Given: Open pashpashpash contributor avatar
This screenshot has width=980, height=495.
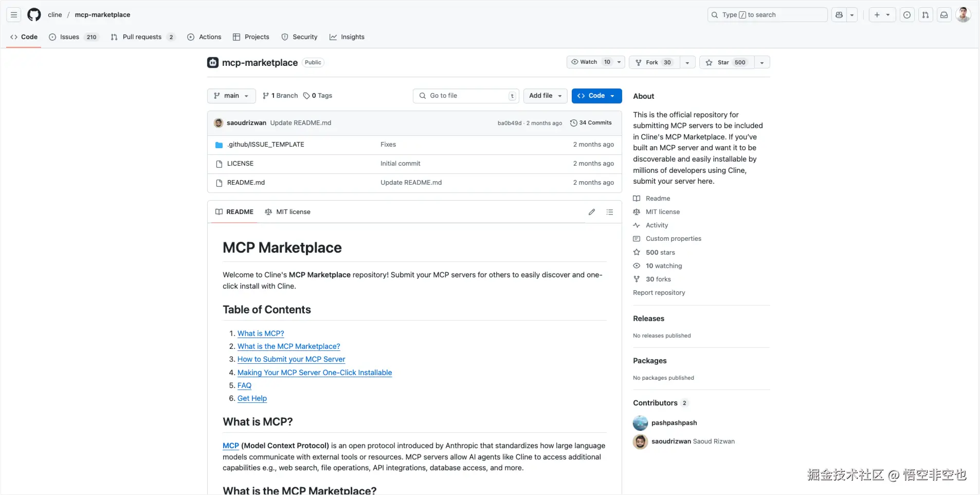Looking at the screenshot, I should [x=640, y=423].
